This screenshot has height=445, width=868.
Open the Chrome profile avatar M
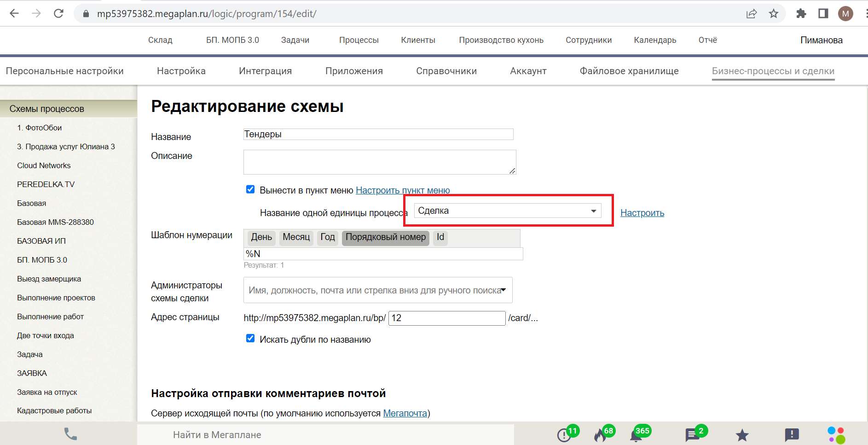845,13
